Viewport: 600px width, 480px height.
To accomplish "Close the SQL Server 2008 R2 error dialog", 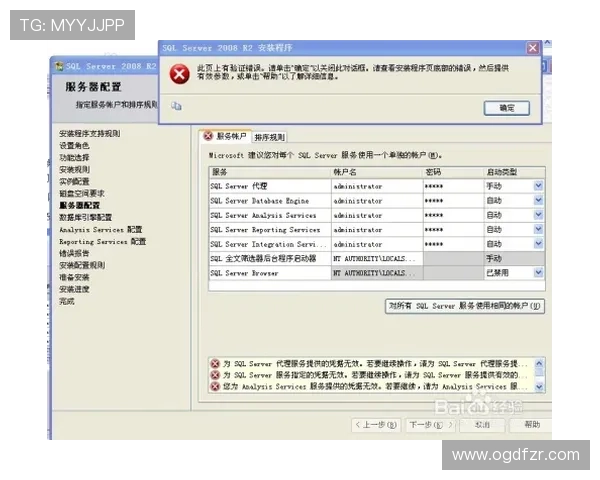I will click(532, 48).
